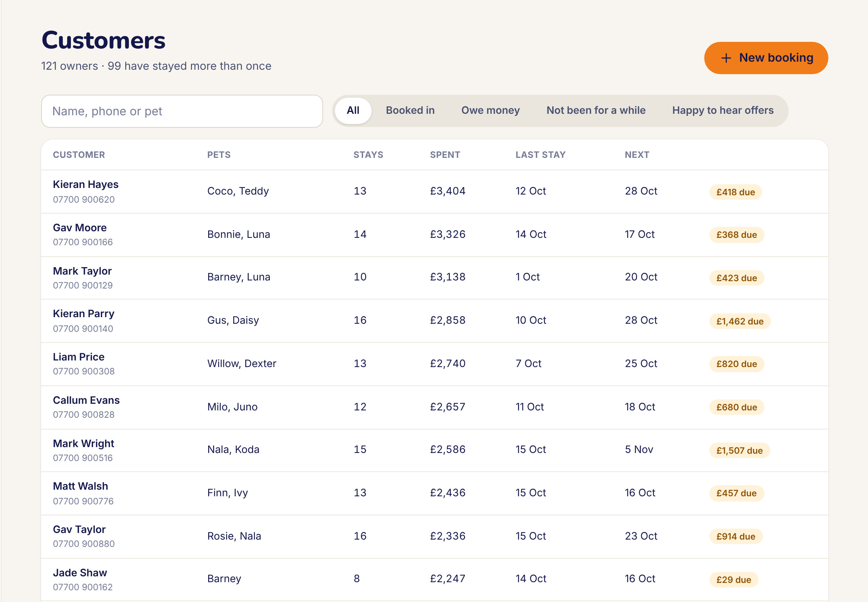Viewport: 868px width, 602px height.
Task: Open Kieran Hayes customer record
Action: point(435,192)
